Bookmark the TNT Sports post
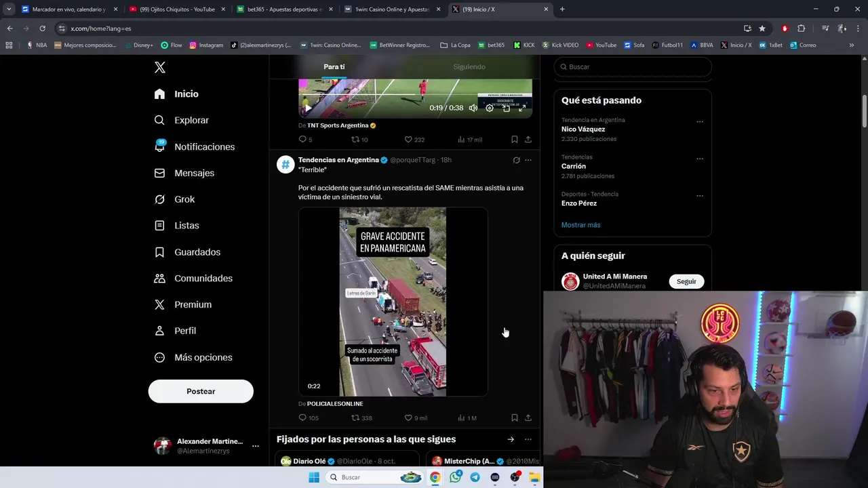Image resolution: width=868 pixels, height=488 pixels. [515, 139]
